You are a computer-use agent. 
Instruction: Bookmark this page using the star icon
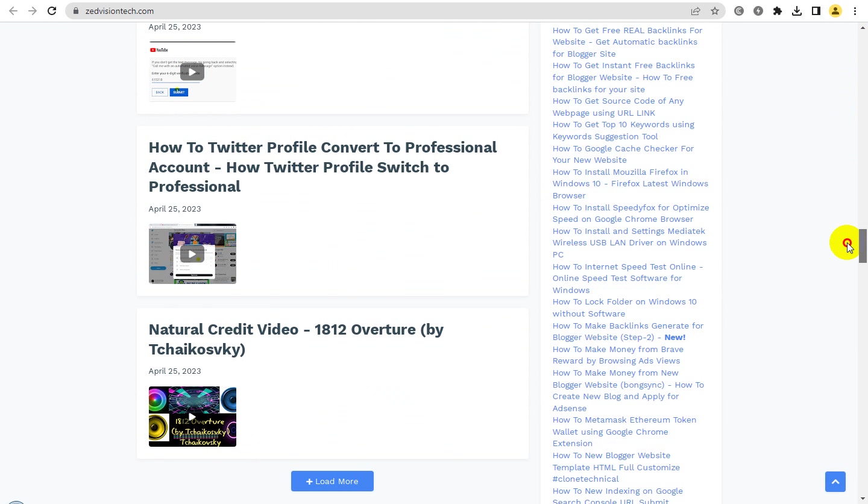715,11
